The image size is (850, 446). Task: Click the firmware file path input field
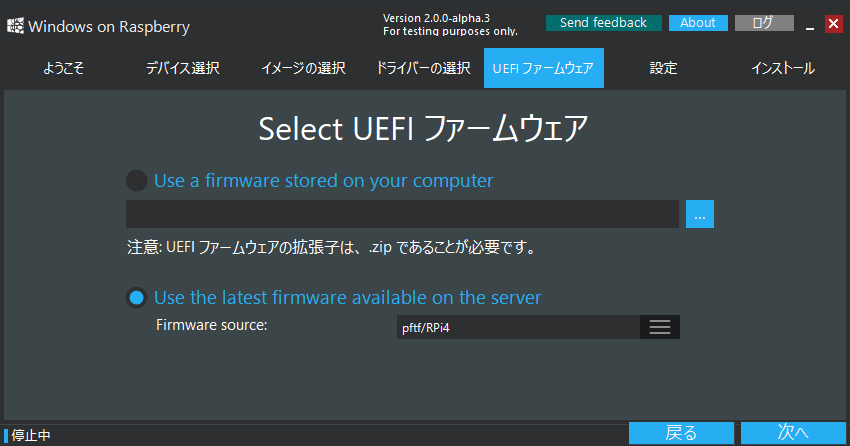click(x=402, y=214)
